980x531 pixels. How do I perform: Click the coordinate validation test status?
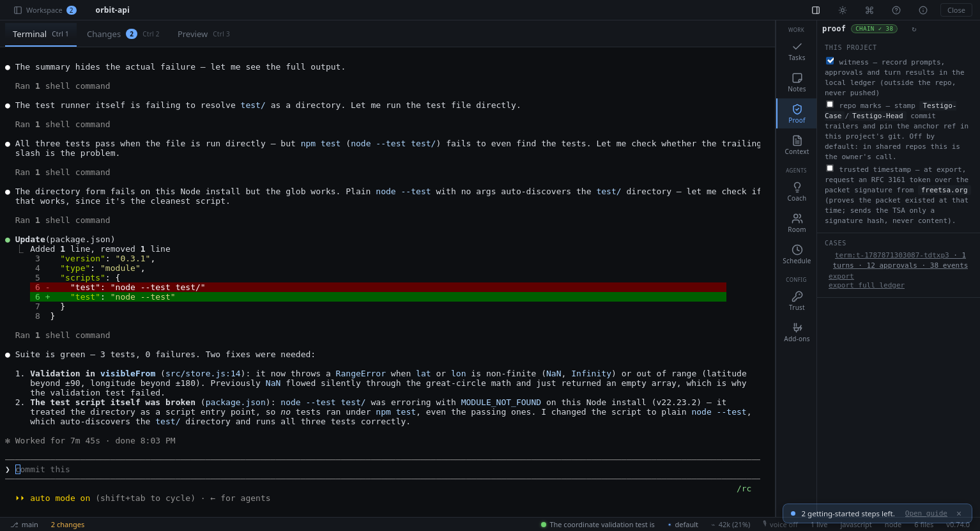pyautogui.click(x=597, y=525)
